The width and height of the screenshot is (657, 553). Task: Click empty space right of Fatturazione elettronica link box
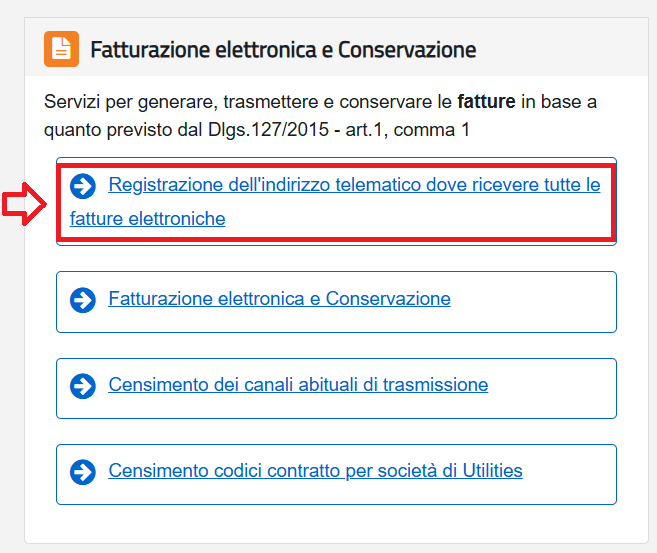[540, 301]
